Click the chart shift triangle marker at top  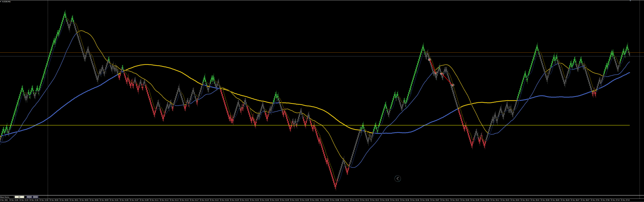pos(630,1)
